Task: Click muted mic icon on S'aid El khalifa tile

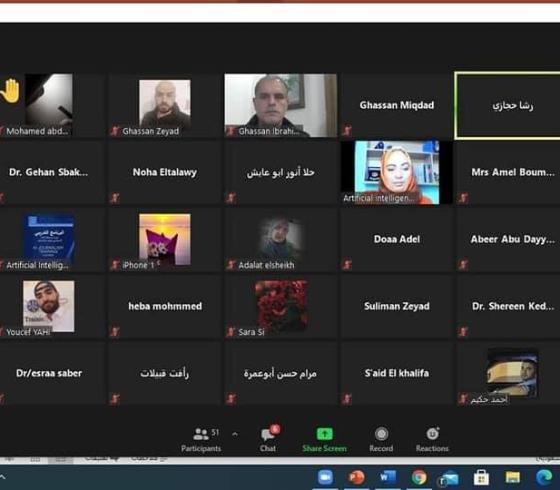Action: pyautogui.click(x=347, y=398)
